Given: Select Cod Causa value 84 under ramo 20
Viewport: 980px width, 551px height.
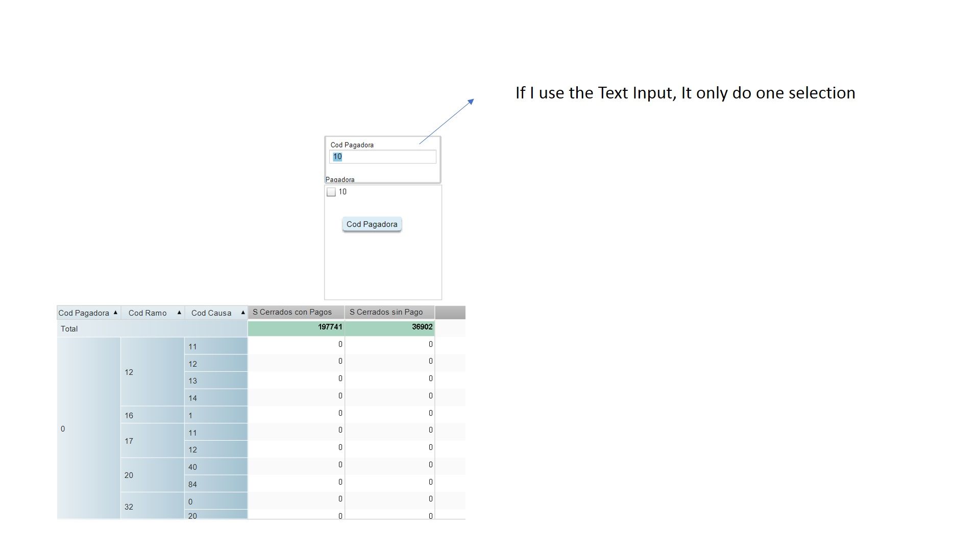Looking at the screenshot, I should (193, 484).
